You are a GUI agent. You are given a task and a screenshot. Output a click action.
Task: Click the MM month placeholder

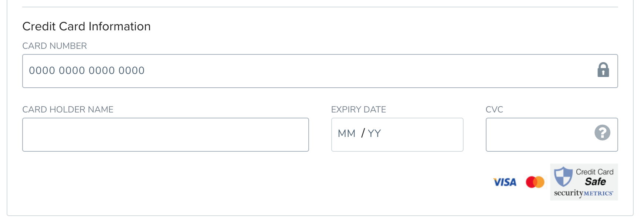(x=346, y=133)
